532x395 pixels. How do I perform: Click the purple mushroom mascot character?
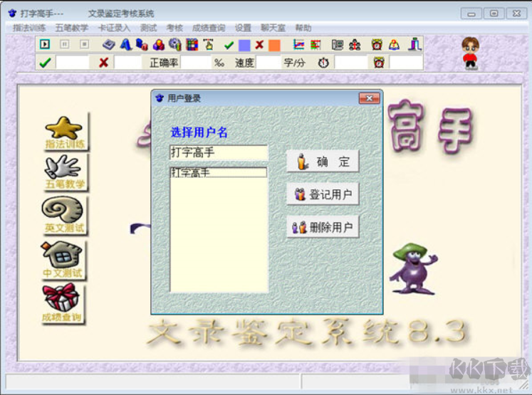413,268
